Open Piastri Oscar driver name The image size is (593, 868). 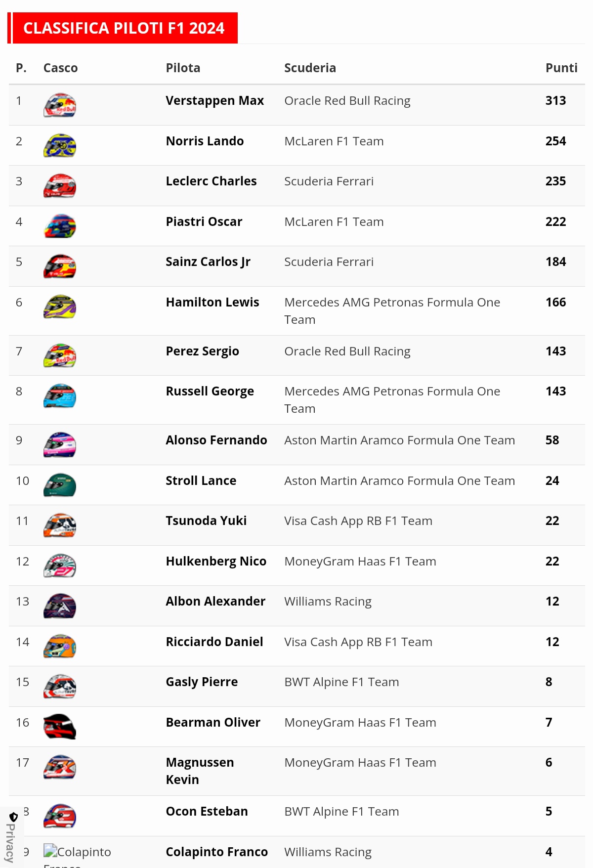click(204, 221)
